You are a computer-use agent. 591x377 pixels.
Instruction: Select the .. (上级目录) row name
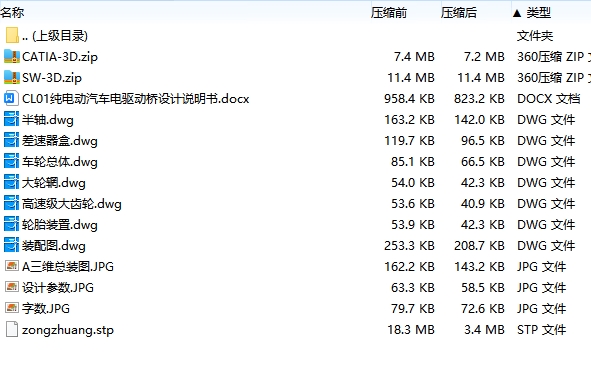pyautogui.click(x=55, y=36)
